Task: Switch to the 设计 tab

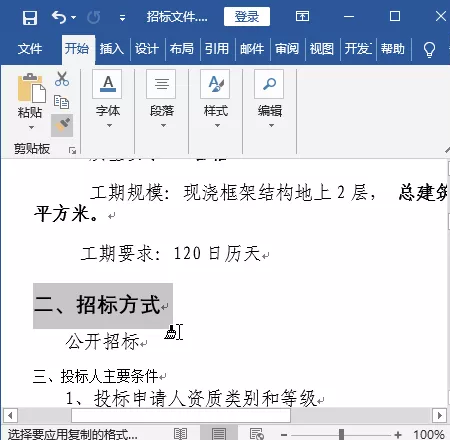Action: [147, 49]
